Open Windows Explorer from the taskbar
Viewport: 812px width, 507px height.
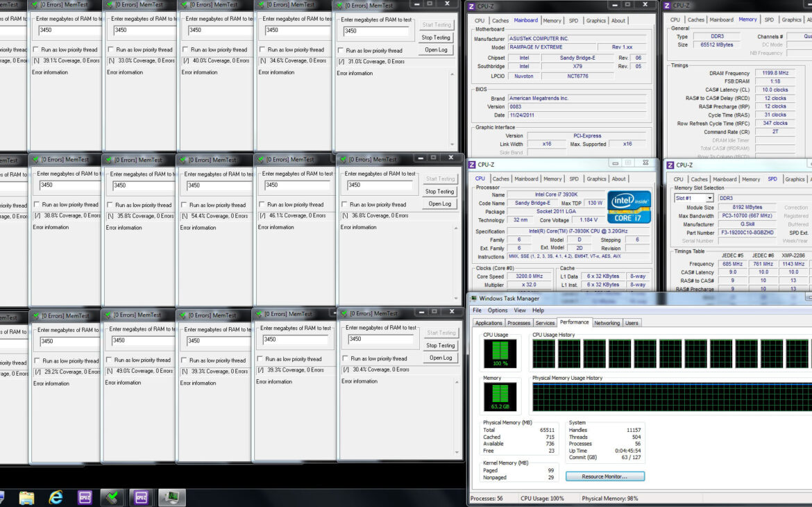26,498
